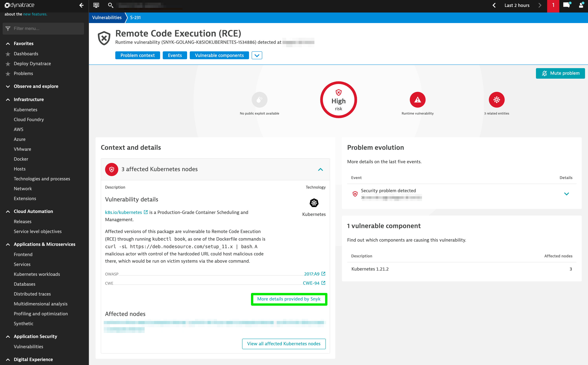Collapse the Cloud Automation section
This screenshot has height=365, width=588.
tap(8, 211)
